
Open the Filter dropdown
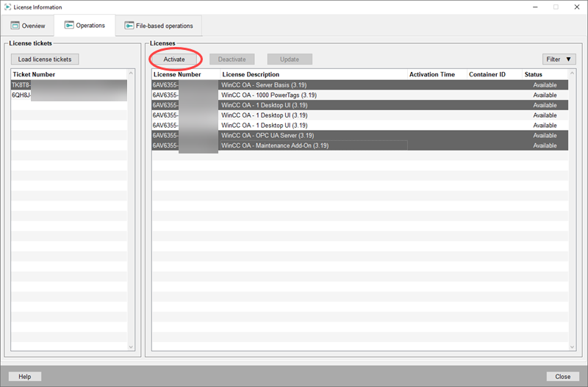558,59
